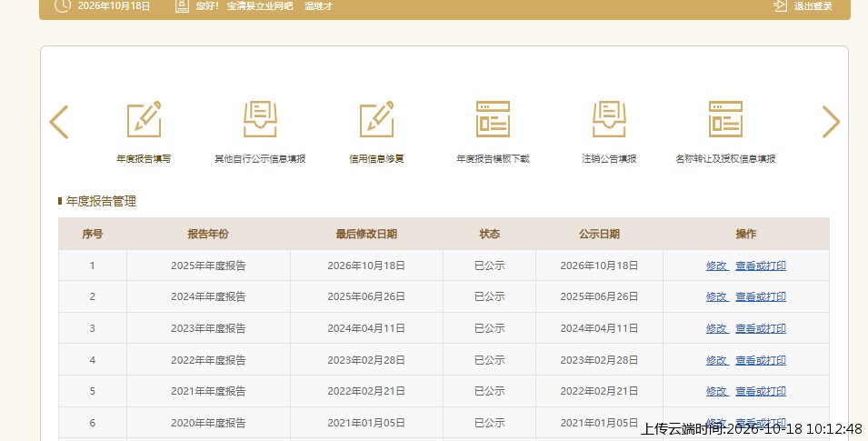The height and width of the screenshot is (441, 868).
Task: Click 修改 for the 2023年年度报告 row
Action: point(717,328)
